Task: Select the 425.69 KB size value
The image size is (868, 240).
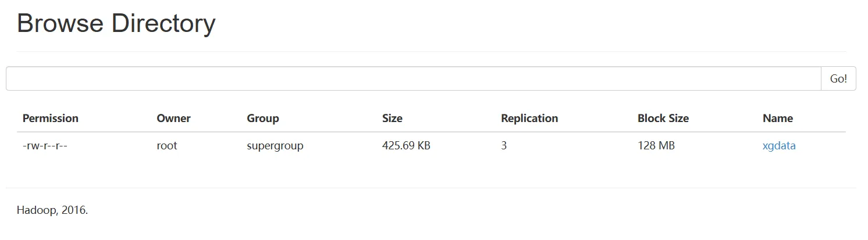Action: click(x=406, y=146)
